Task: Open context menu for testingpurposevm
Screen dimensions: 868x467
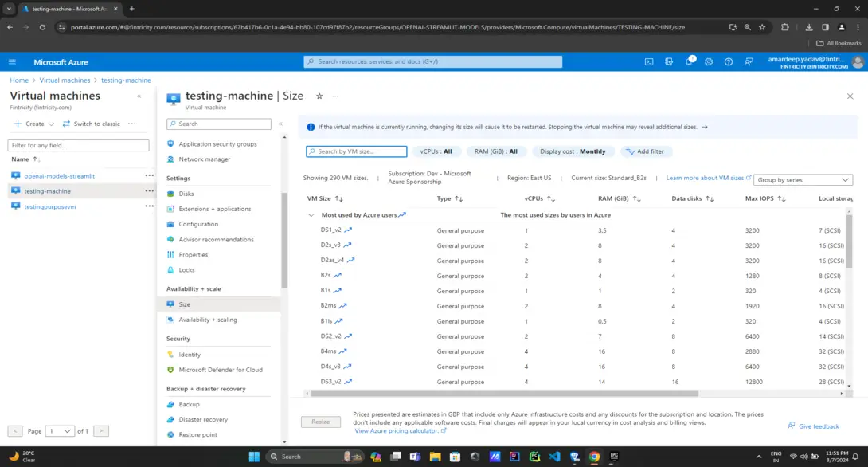Action: [150, 206]
